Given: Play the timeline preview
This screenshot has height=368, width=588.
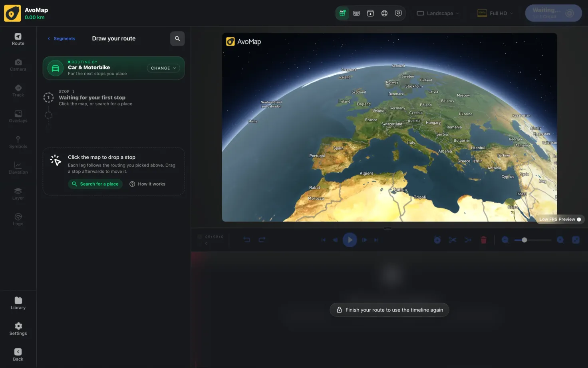Looking at the screenshot, I should click(350, 240).
